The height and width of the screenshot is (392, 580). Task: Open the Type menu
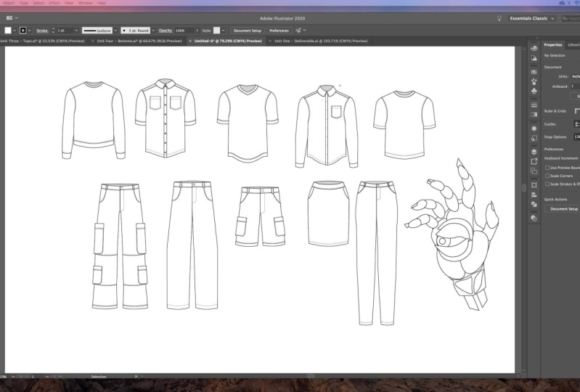click(24, 3)
